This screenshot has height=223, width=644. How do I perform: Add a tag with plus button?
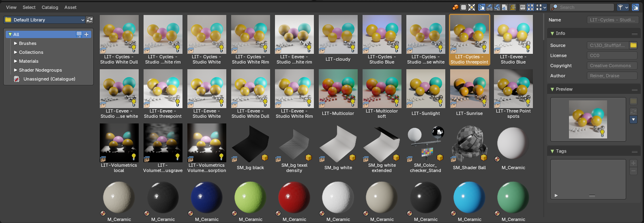coord(633,163)
